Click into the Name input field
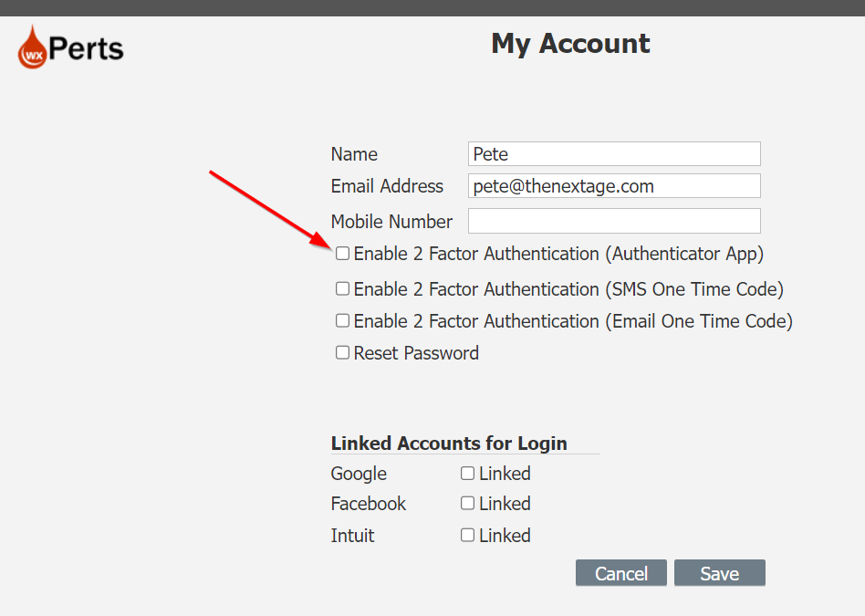 [x=613, y=154]
